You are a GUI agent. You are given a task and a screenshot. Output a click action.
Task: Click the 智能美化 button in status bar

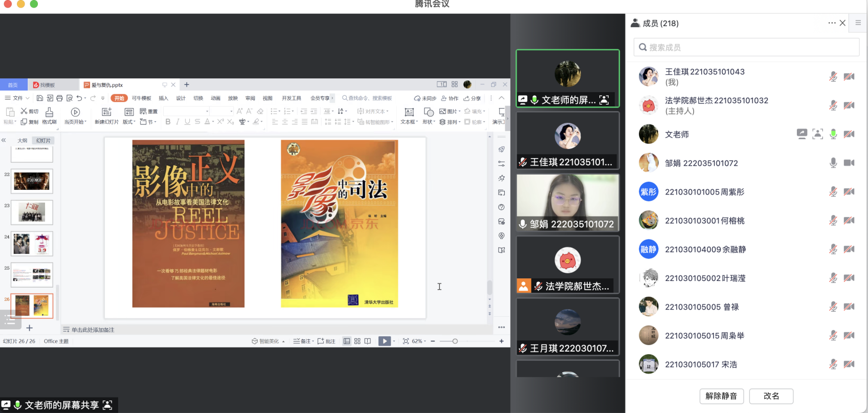click(x=268, y=341)
